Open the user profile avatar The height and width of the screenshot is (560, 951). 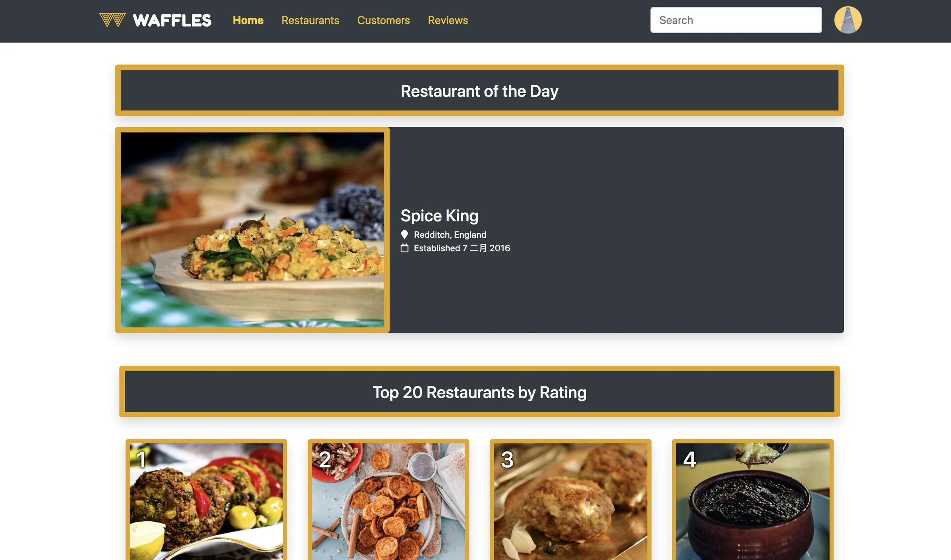[848, 20]
